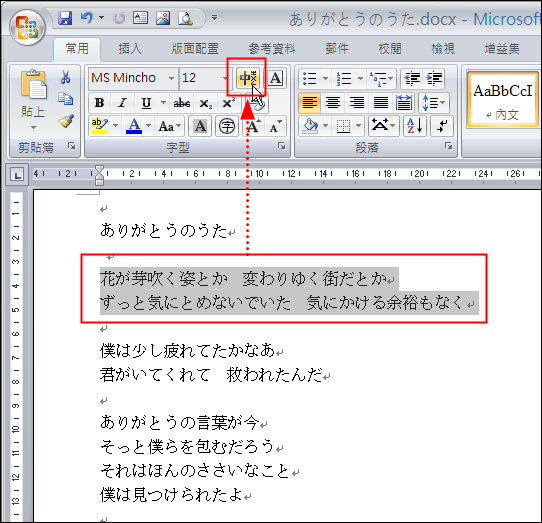Apply bullet list formatting
The width and height of the screenshot is (542, 523).
309,78
